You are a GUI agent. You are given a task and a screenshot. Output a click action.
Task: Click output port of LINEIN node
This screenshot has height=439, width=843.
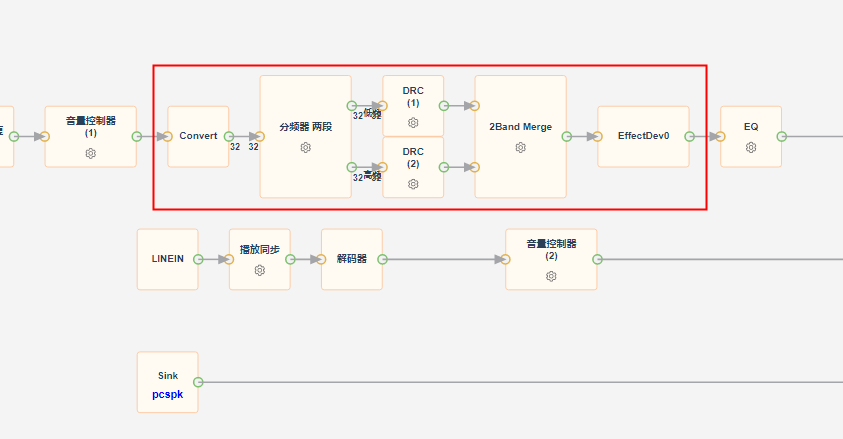point(198,260)
